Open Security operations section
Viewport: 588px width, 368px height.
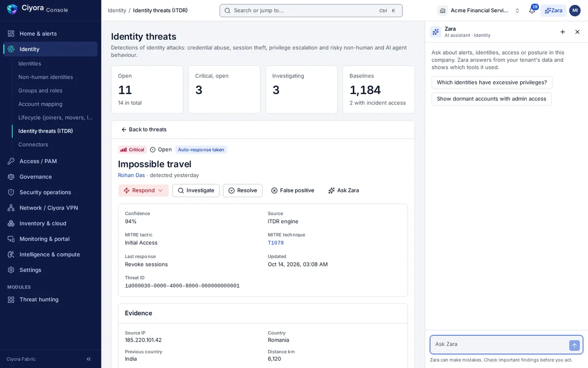[x=50, y=192]
